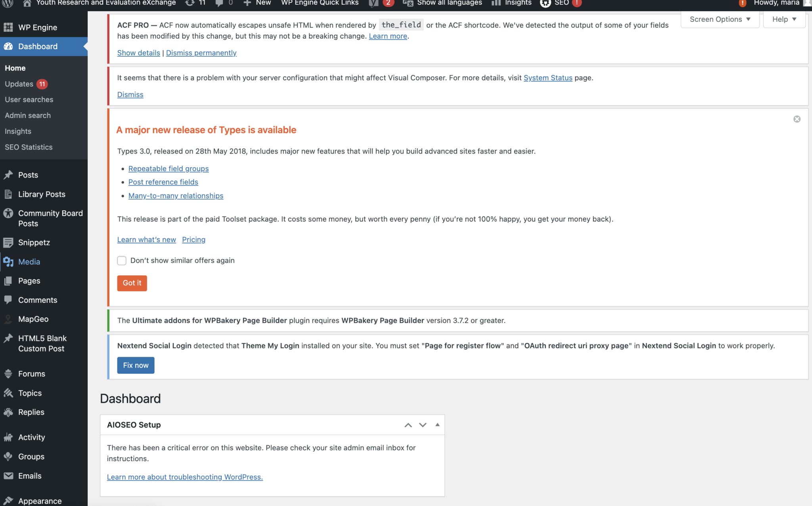Expand the Help dropdown
The width and height of the screenshot is (812, 506).
[784, 19]
